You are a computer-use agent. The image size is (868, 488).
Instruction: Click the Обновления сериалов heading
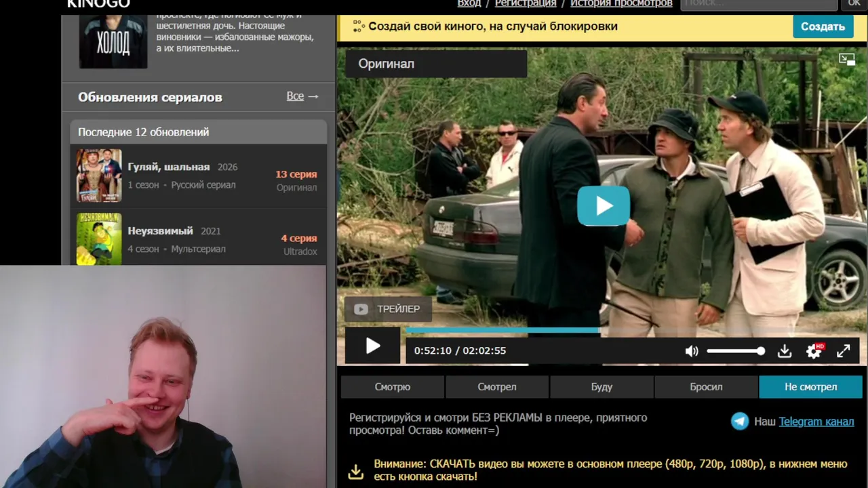(150, 97)
